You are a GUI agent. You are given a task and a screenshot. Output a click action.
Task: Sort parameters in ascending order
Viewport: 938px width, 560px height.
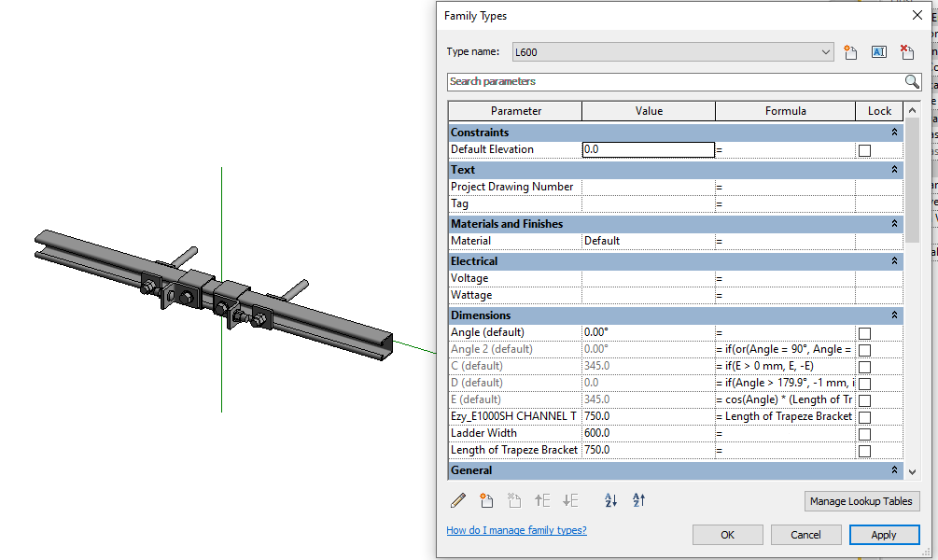coord(610,500)
